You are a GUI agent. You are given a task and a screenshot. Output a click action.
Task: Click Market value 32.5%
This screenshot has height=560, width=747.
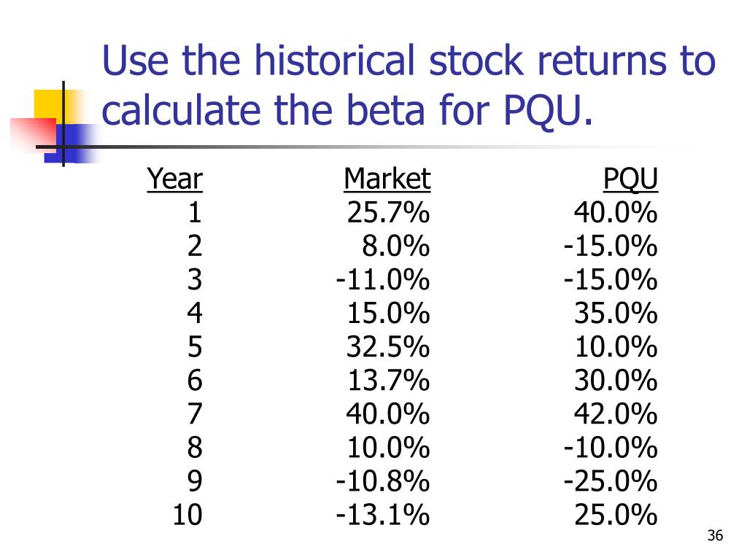point(388,346)
